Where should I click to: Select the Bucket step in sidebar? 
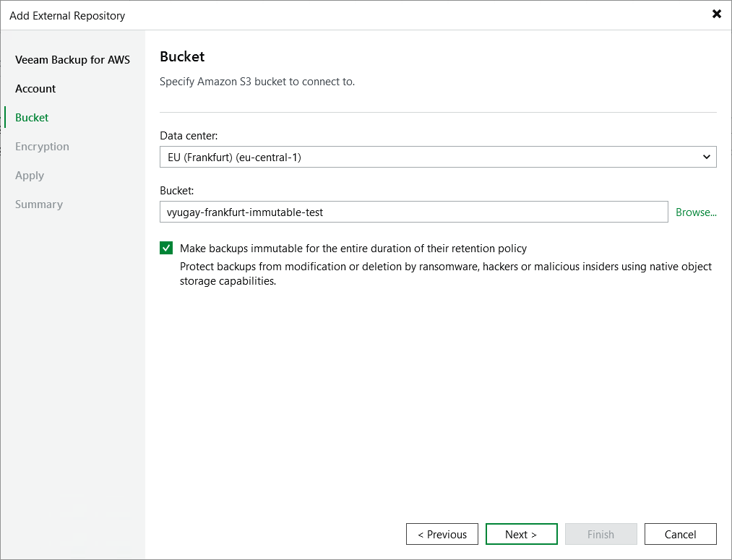32,117
